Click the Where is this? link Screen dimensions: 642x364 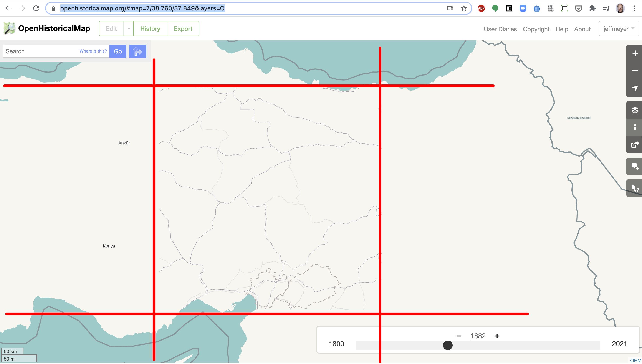coord(93,51)
